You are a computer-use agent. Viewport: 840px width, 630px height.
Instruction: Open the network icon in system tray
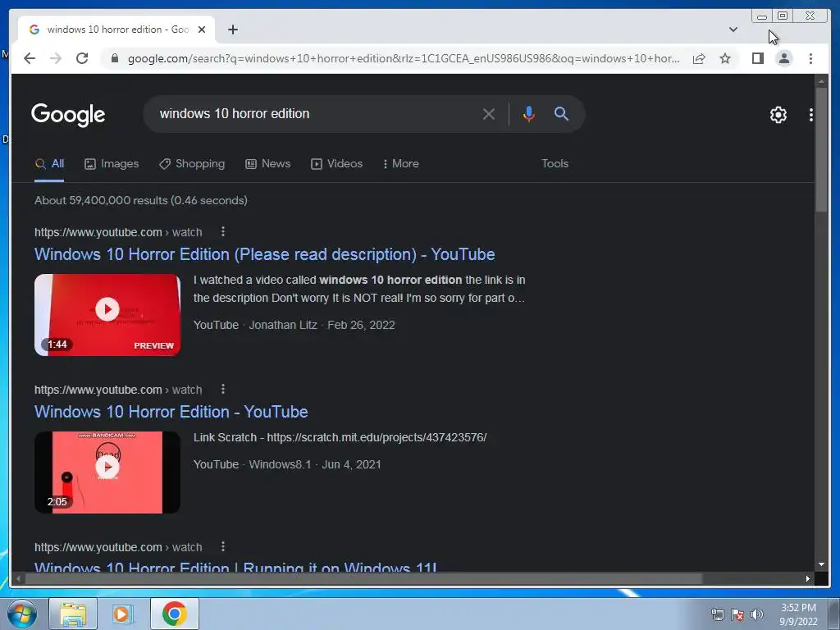[717, 614]
